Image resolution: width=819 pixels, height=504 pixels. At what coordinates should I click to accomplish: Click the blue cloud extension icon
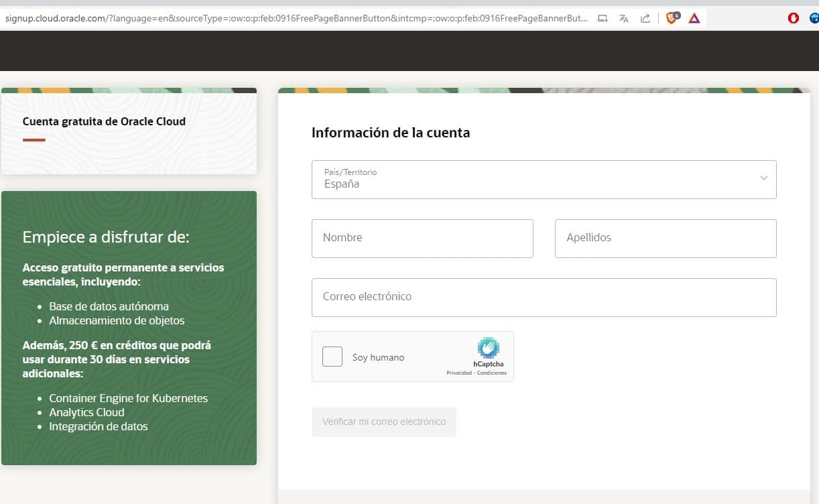[814, 18]
